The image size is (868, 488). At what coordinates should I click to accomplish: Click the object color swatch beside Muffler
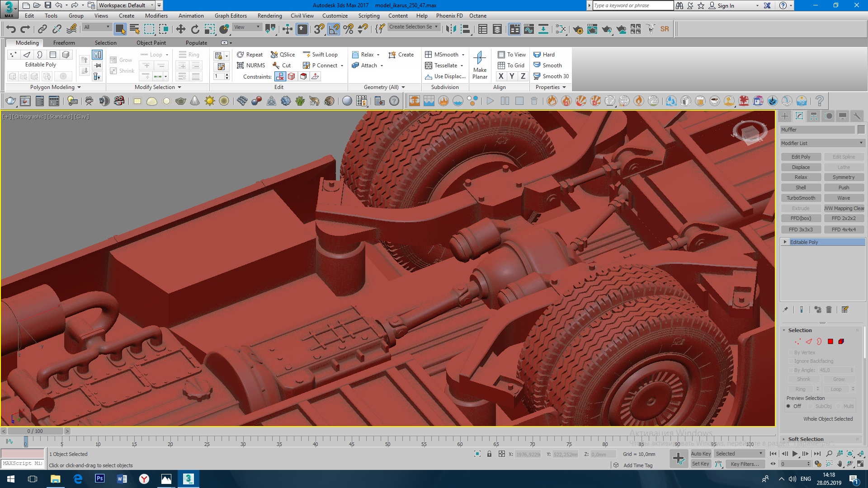point(861,130)
